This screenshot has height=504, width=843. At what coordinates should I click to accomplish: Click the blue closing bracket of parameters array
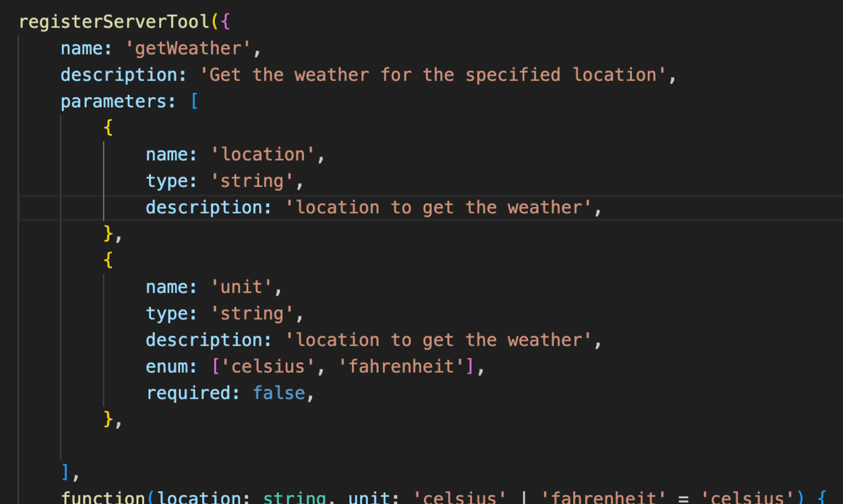65,472
